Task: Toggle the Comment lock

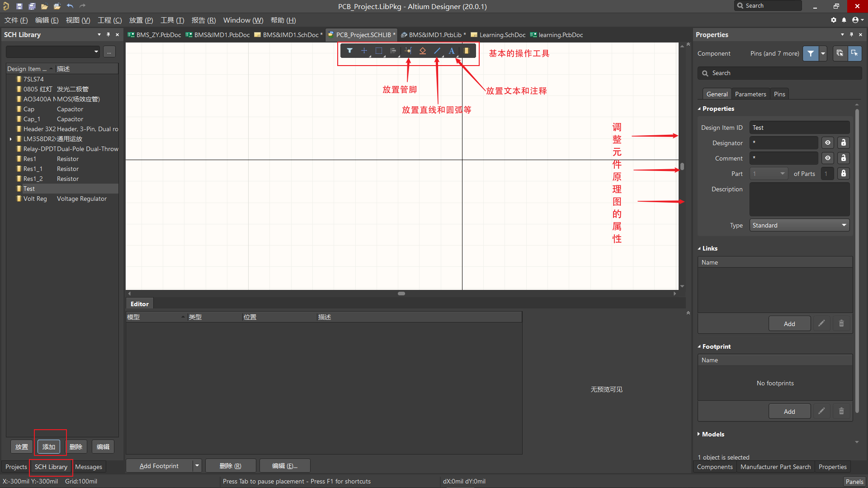Action: point(843,158)
